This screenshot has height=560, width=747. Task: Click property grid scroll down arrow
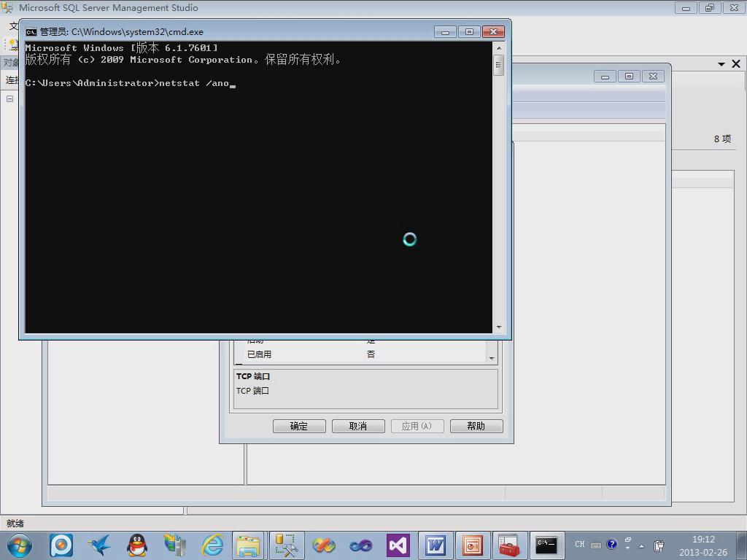pyautogui.click(x=492, y=358)
